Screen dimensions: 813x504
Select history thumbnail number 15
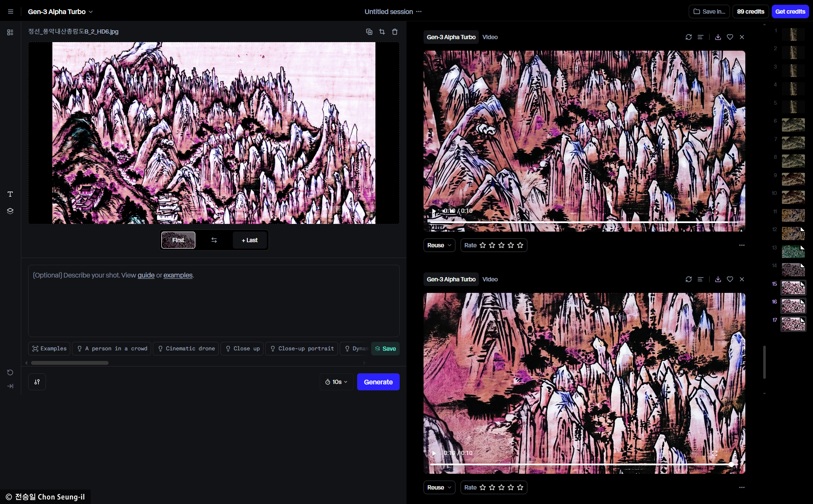793,288
